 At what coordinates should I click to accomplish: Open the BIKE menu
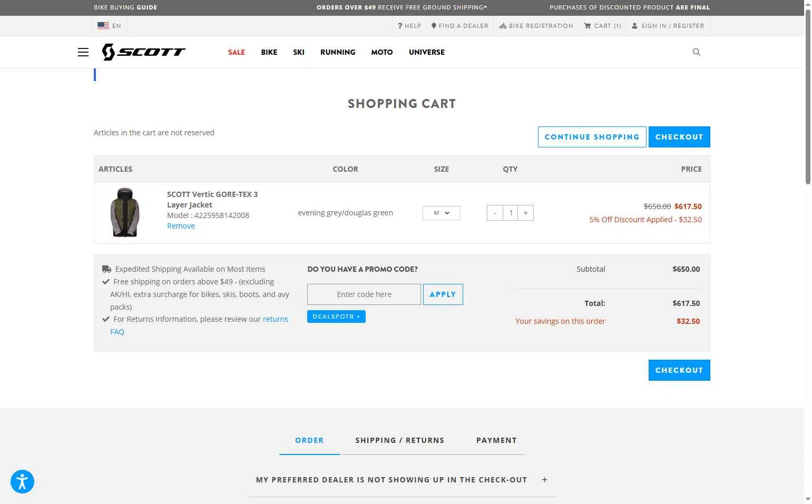tap(269, 52)
